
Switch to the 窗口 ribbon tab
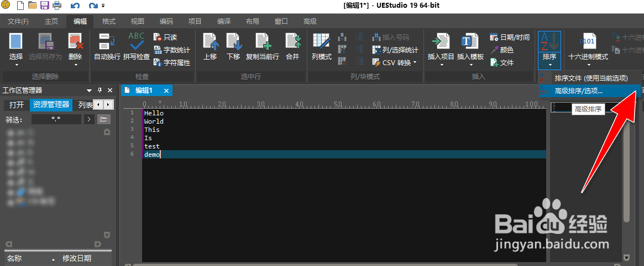281,22
